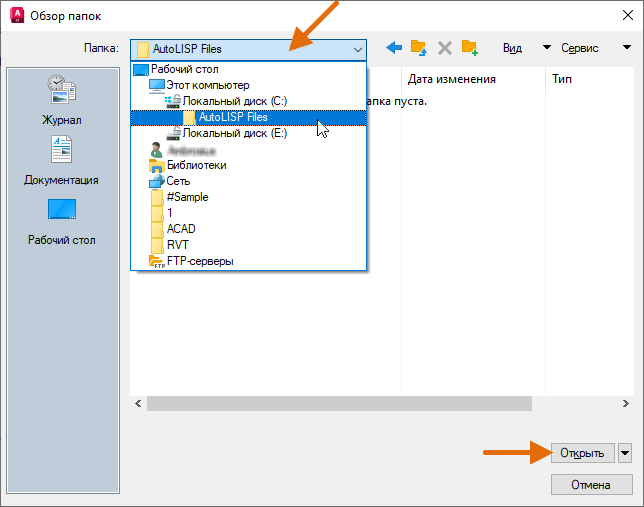This screenshot has height=507, width=644.
Task: Click the Открыть button
Action: pyautogui.click(x=582, y=453)
